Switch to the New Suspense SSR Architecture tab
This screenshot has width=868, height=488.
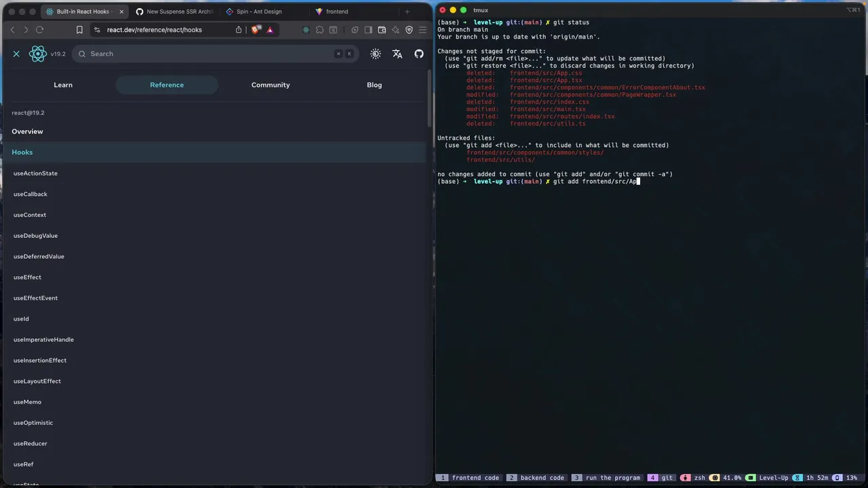tap(174, 12)
